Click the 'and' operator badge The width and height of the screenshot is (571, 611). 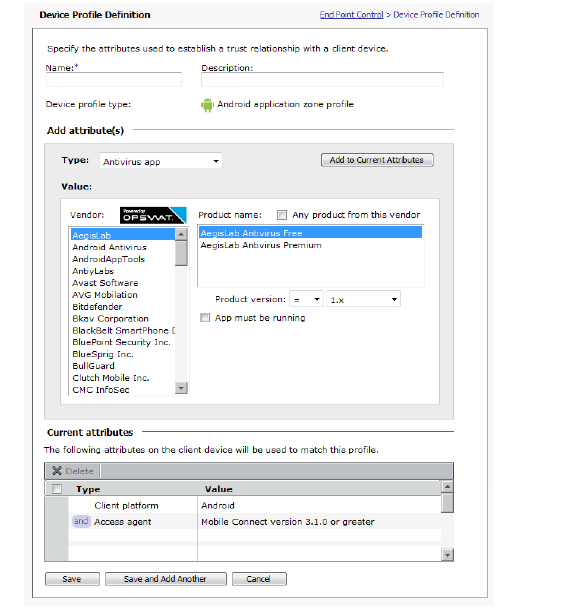coord(81,521)
